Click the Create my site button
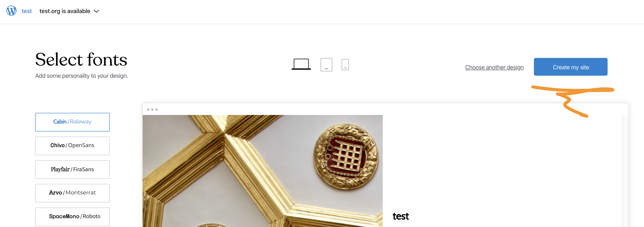Screen dimensions: 644x227 (571, 67)
